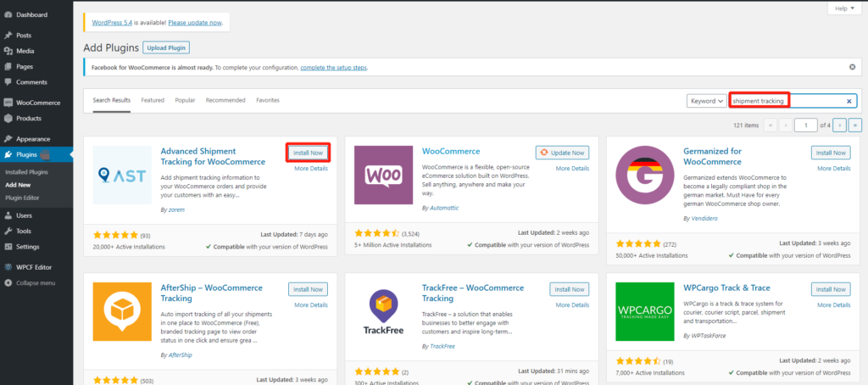The image size is (868, 385).
Task: Install AfterShip WooCommerce Tracking plugin
Action: click(x=309, y=289)
